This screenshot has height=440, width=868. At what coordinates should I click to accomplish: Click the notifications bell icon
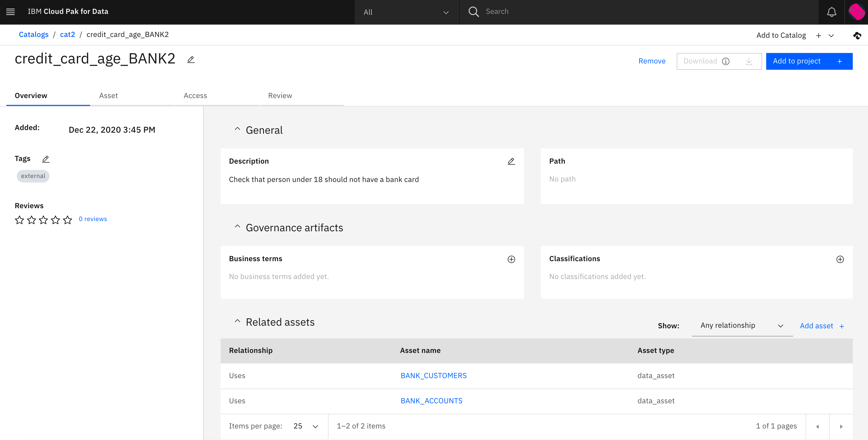click(831, 12)
